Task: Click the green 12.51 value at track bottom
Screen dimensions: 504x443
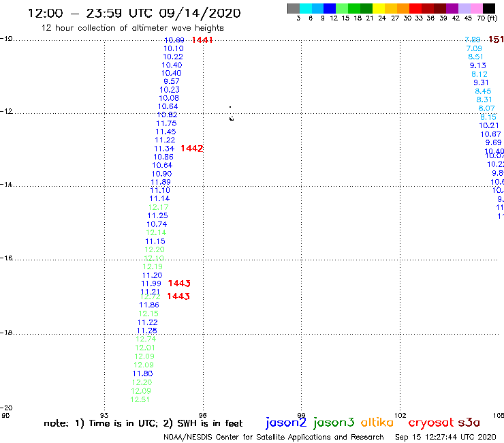Action: click(140, 399)
